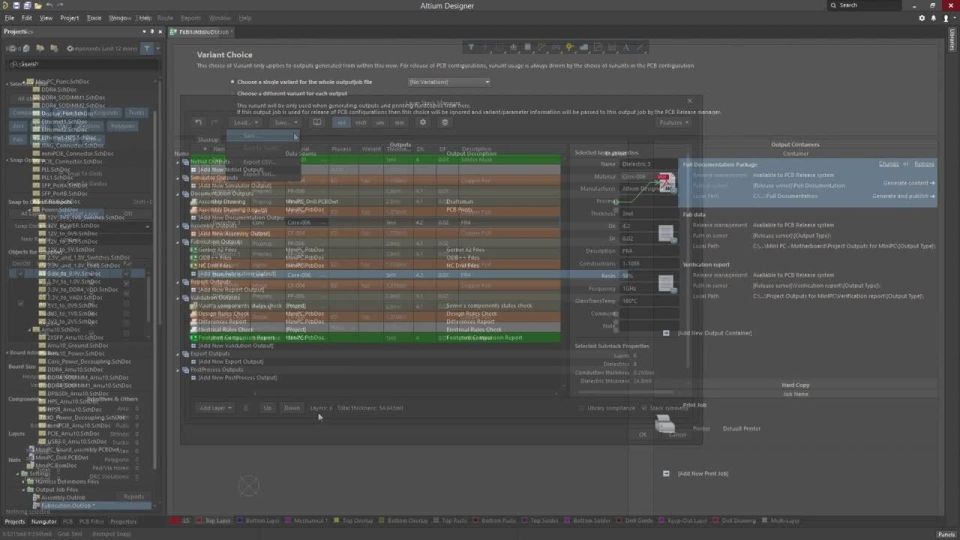Click Add New Print Job
960x540 pixels.
702,474
